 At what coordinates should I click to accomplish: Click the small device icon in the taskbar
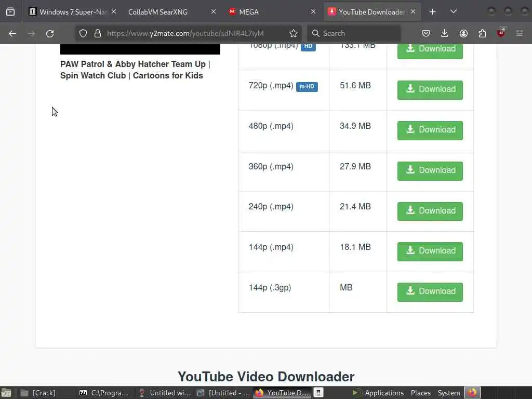(x=318, y=393)
